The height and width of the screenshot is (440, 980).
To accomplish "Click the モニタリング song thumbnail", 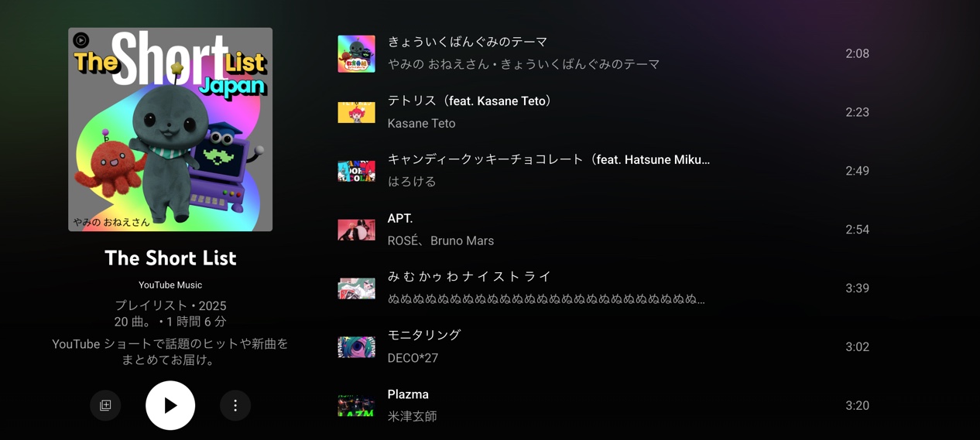I will click(x=356, y=347).
